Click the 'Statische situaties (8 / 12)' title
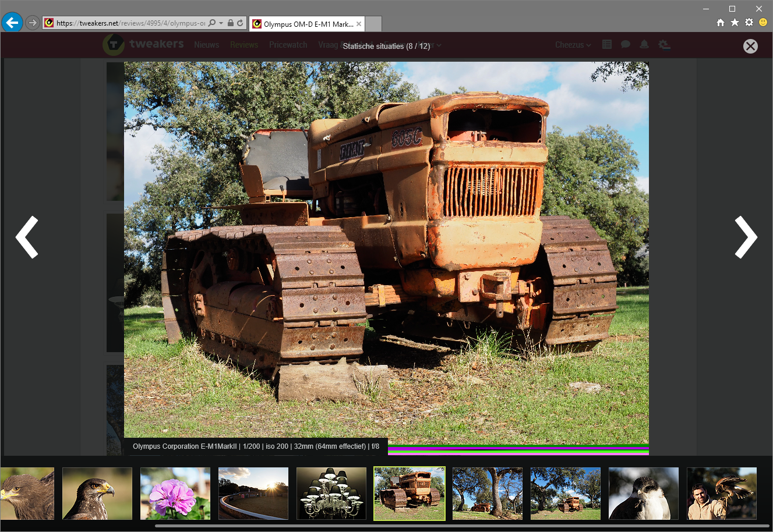 pos(386,46)
